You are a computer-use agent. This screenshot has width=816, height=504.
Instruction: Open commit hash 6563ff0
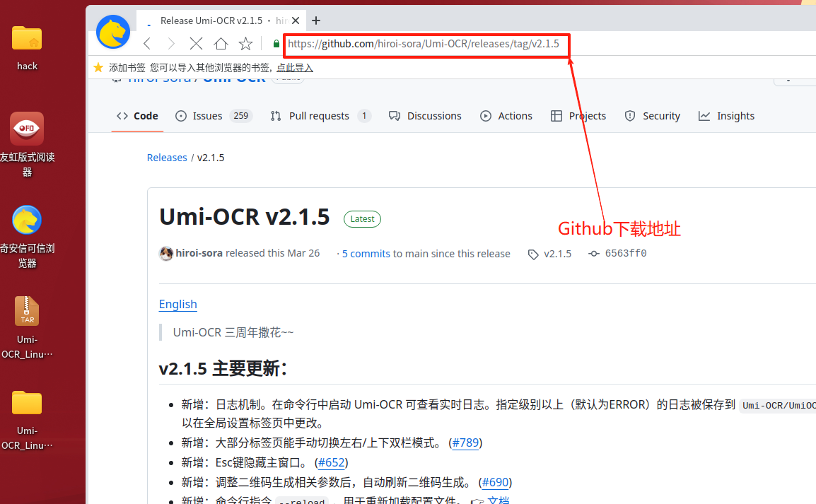tap(626, 253)
